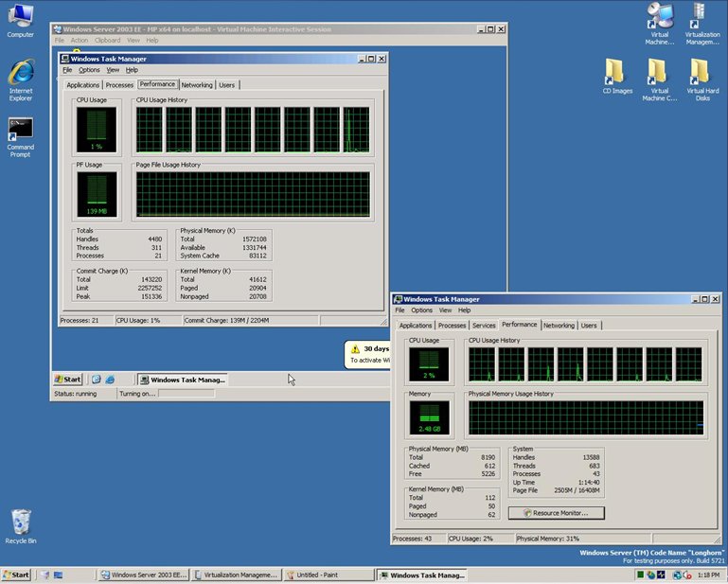
Task: Click the Page File Usage History graph
Action: coord(253,194)
